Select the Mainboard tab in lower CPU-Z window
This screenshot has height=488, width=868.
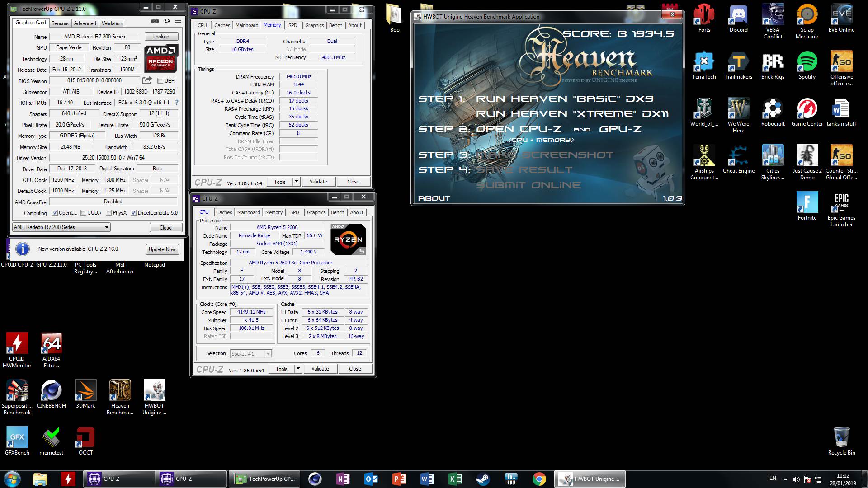tap(249, 212)
